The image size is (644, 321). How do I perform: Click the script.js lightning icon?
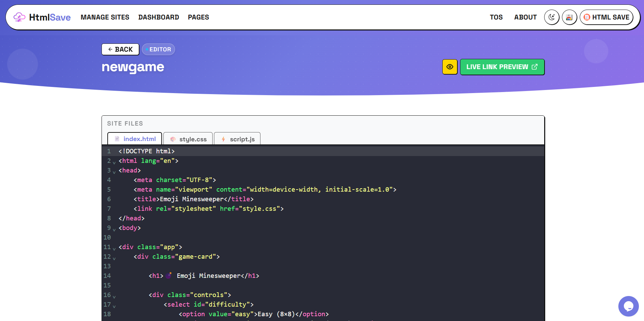[x=223, y=139]
